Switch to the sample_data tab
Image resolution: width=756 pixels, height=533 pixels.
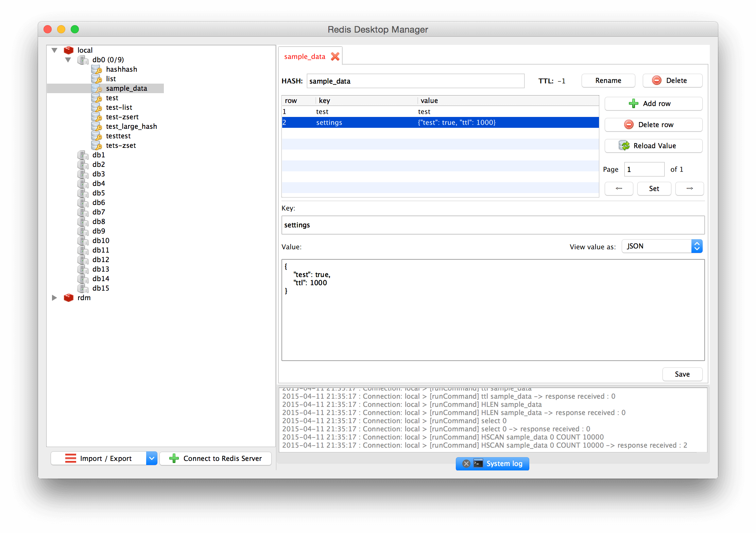click(305, 56)
